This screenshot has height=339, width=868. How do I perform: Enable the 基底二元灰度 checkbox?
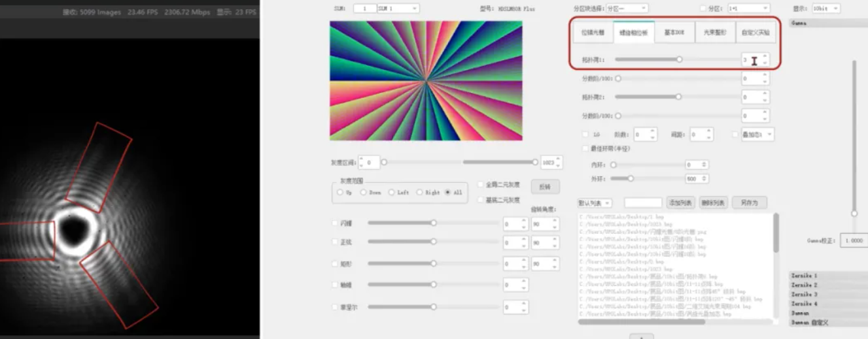click(481, 200)
